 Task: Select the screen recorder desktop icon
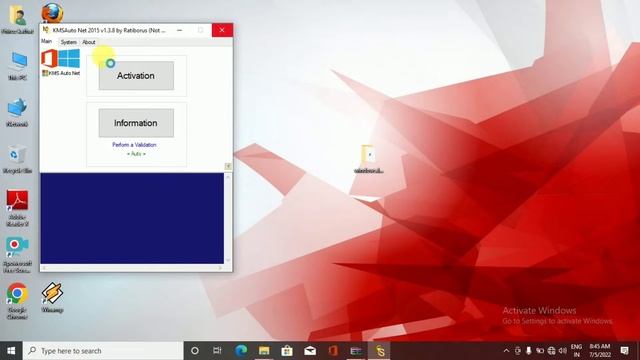18,255
